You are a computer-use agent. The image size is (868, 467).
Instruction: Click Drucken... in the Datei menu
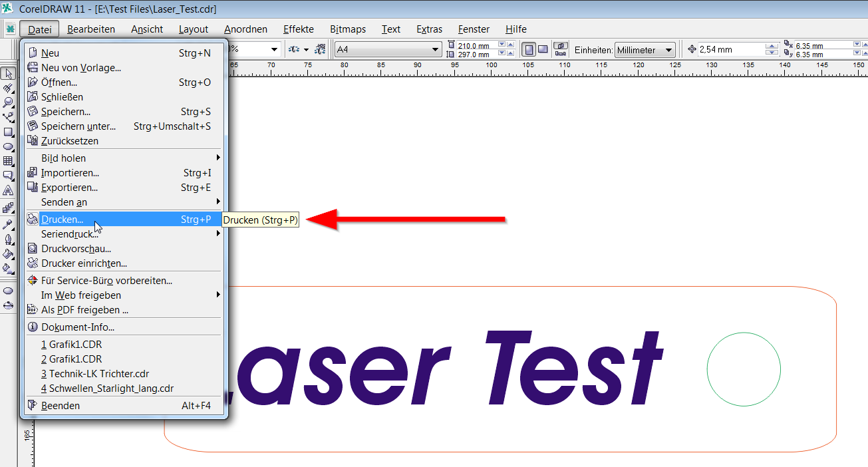point(62,220)
